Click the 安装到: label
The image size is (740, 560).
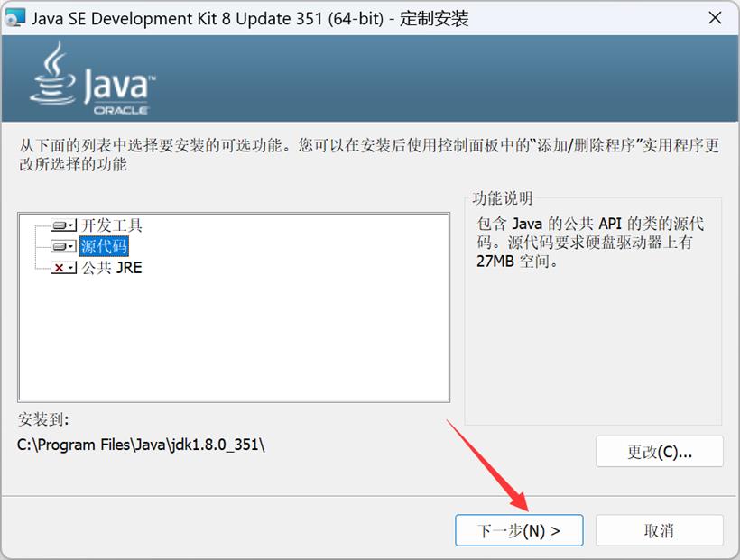tap(43, 419)
